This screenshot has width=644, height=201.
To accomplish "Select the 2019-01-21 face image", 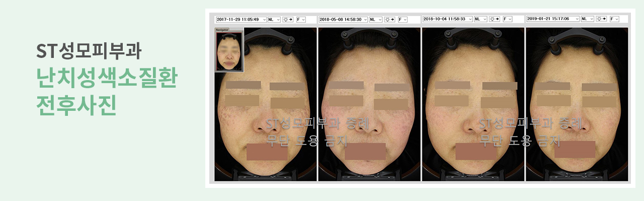I will coord(577,104).
